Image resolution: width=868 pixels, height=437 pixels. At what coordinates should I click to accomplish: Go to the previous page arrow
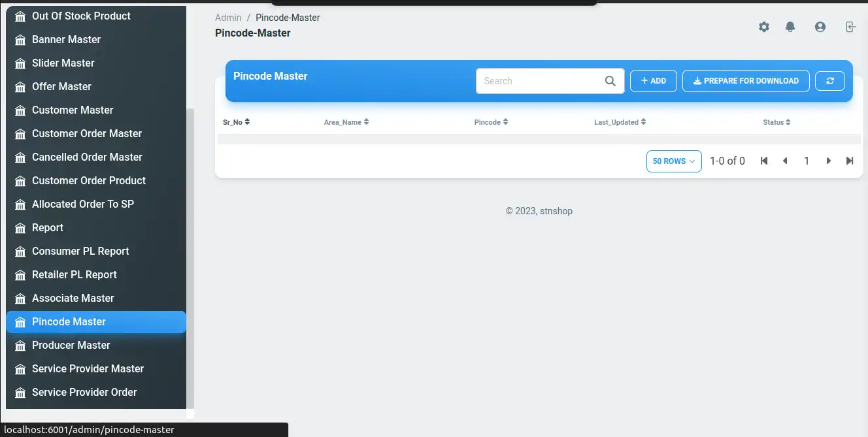point(785,161)
